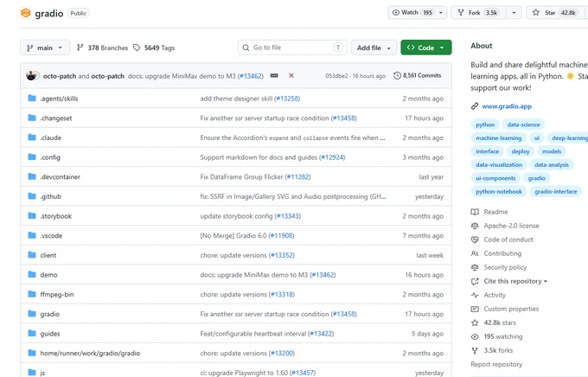Select the data-science topic tag

click(523, 125)
